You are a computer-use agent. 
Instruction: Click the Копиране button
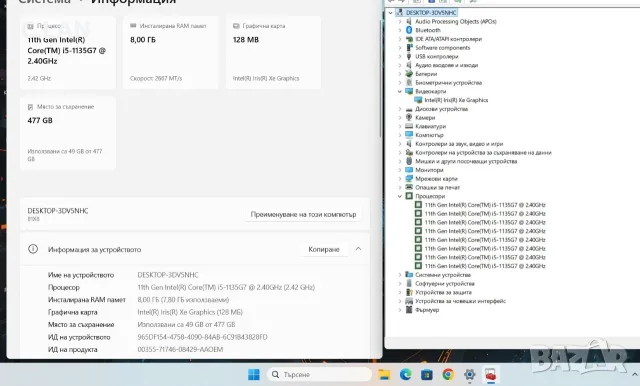324,249
